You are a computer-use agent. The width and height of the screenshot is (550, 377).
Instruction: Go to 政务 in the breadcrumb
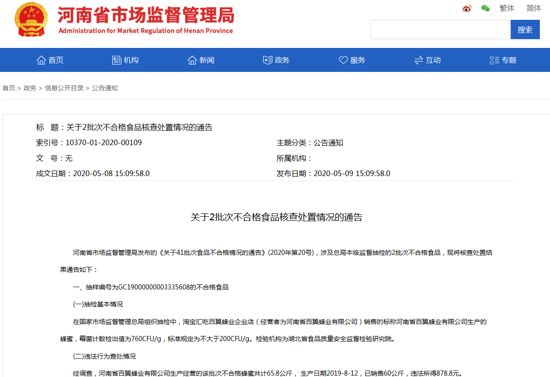tap(30, 88)
